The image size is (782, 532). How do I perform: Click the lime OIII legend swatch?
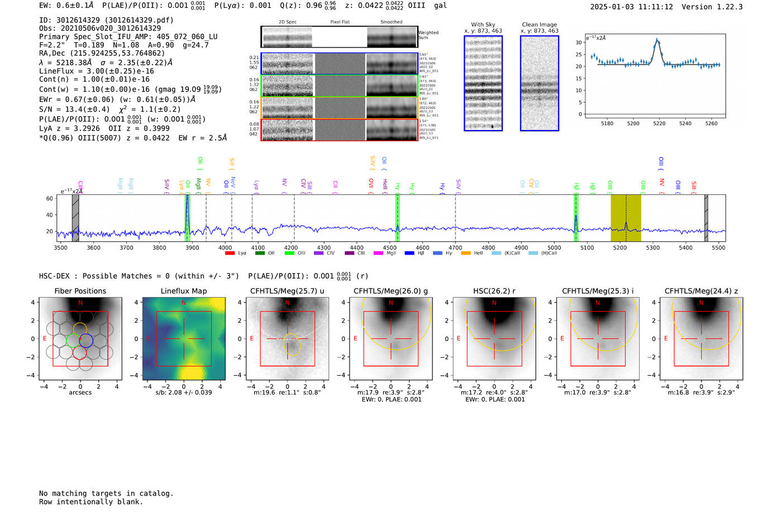click(x=289, y=253)
